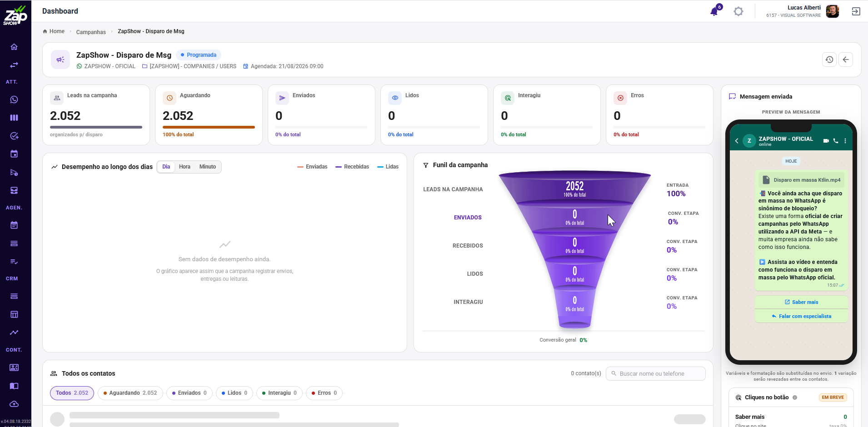Filter contacts by Interagiu

coord(279,393)
